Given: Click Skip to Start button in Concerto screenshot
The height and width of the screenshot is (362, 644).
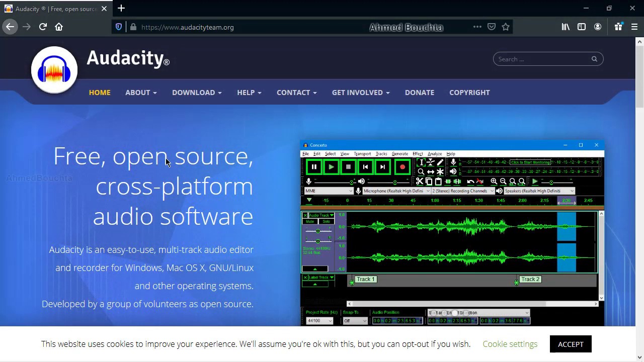Looking at the screenshot, I should (365, 167).
